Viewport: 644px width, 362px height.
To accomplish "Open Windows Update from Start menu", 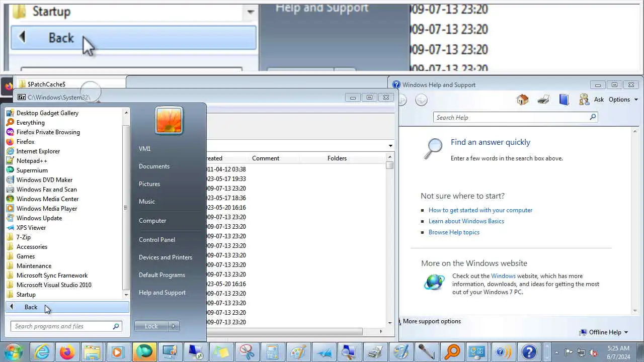I will coord(39,218).
